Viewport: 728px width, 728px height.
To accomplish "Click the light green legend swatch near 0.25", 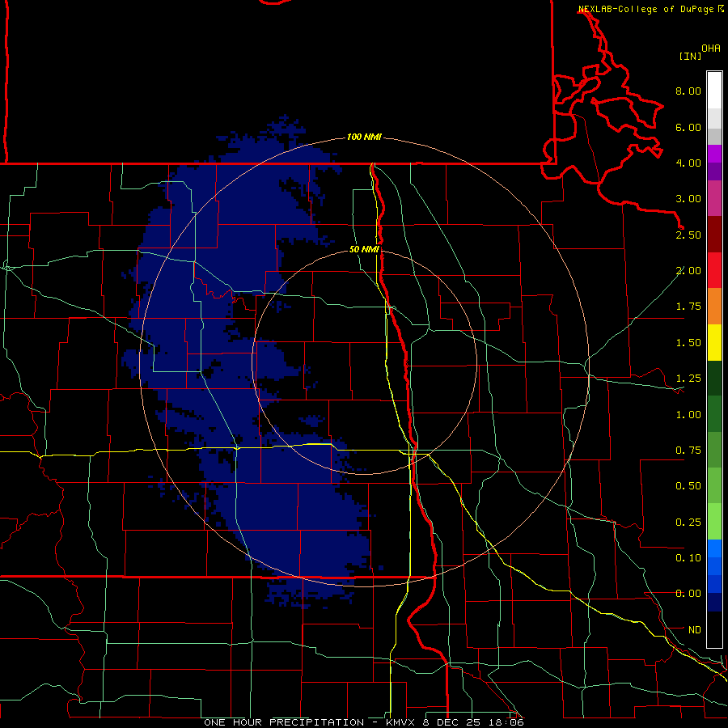I will click(x=714, y=522).
